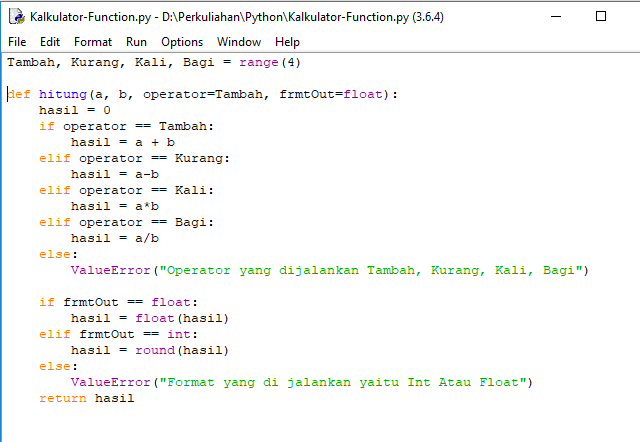This screenshot has height=442, width=640.
Task: Click the line 'return hasil'
Action: tap(87, 398)
